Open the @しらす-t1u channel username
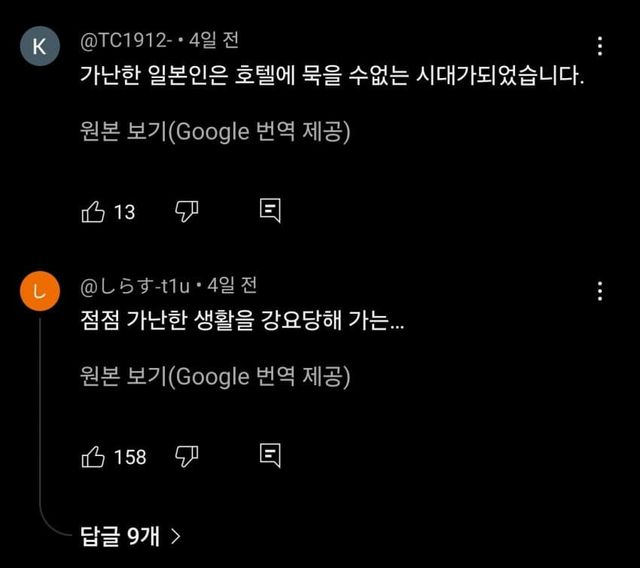The width and height of the screenshot is (640, 568). (x=132, y=286)
